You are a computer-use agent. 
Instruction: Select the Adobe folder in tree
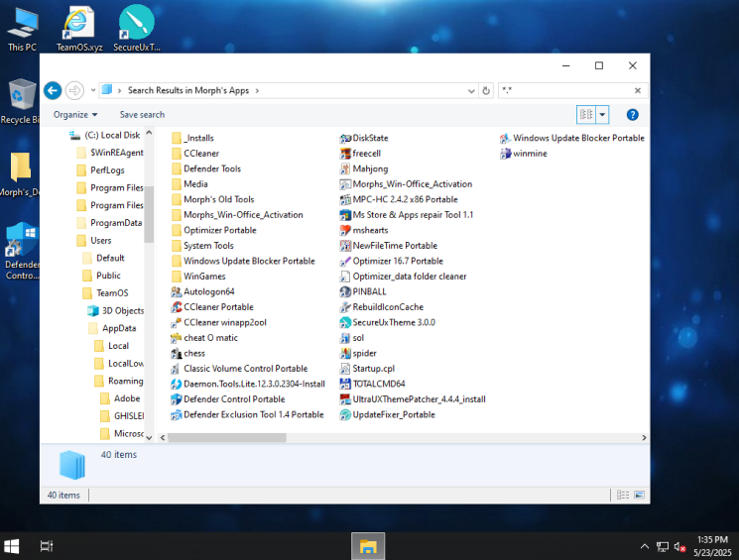[x=120, y=398]
